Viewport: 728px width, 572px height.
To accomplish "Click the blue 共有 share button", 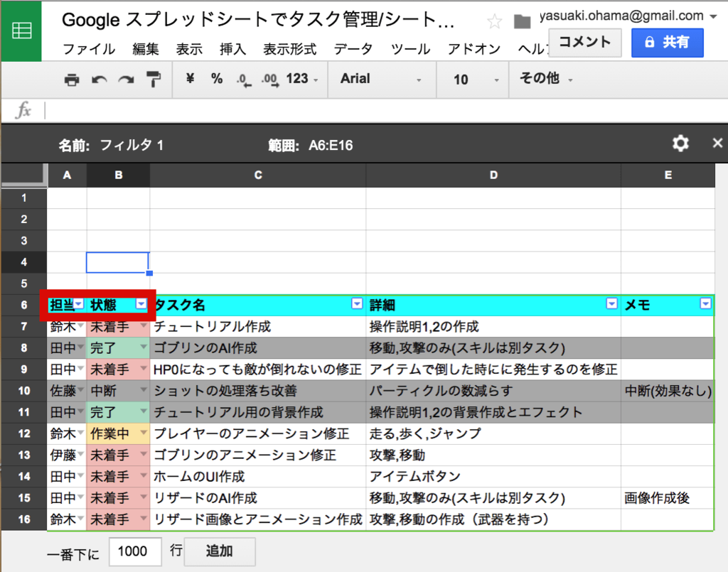I will point(667,42).
